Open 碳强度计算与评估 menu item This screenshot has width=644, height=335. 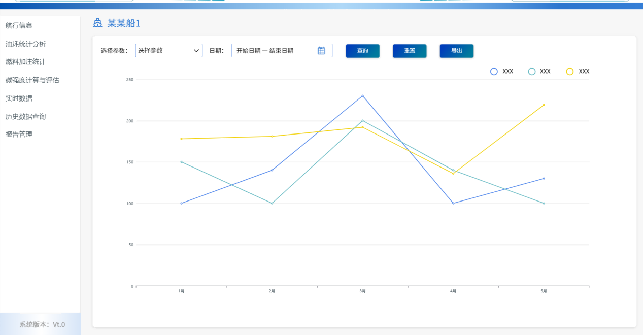click(32, 80)
